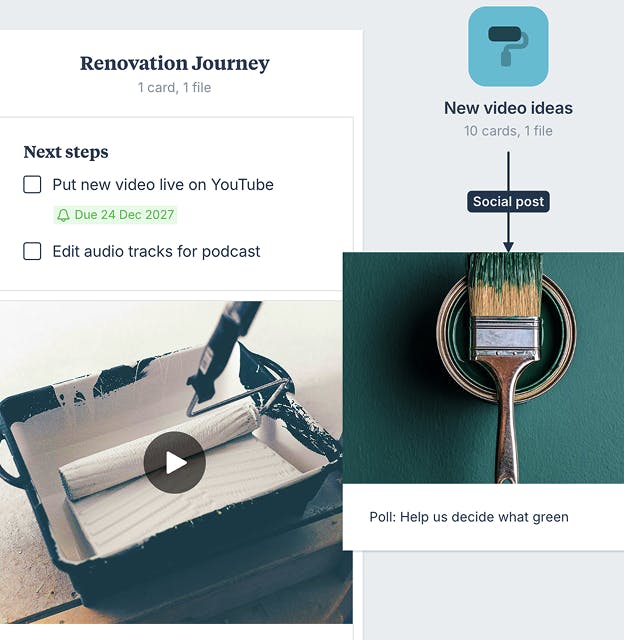Play the paint roller video

pos(174,462)
